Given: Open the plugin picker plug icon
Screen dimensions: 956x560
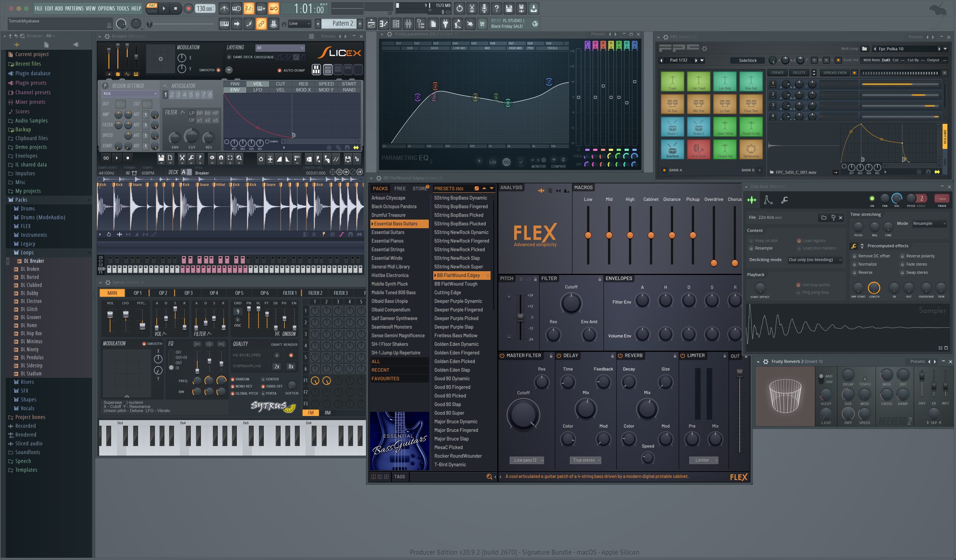Looking at the screenshot, I should (445, 24).
